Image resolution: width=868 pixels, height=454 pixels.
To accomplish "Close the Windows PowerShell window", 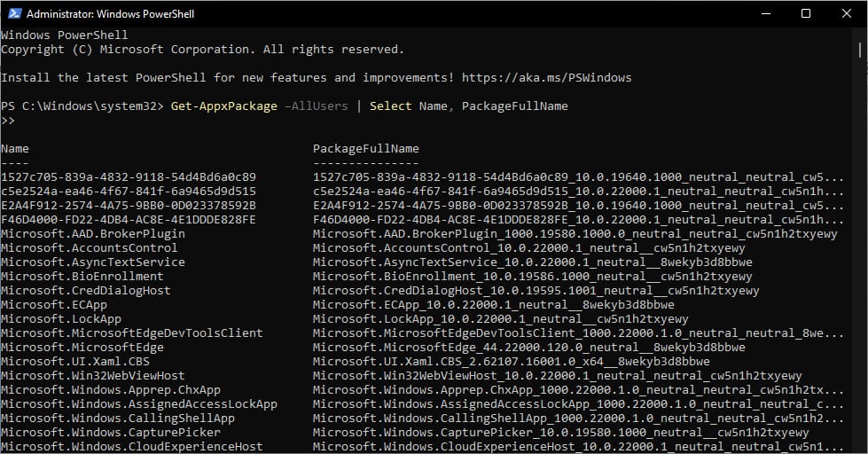I will (x=847, y=14).
